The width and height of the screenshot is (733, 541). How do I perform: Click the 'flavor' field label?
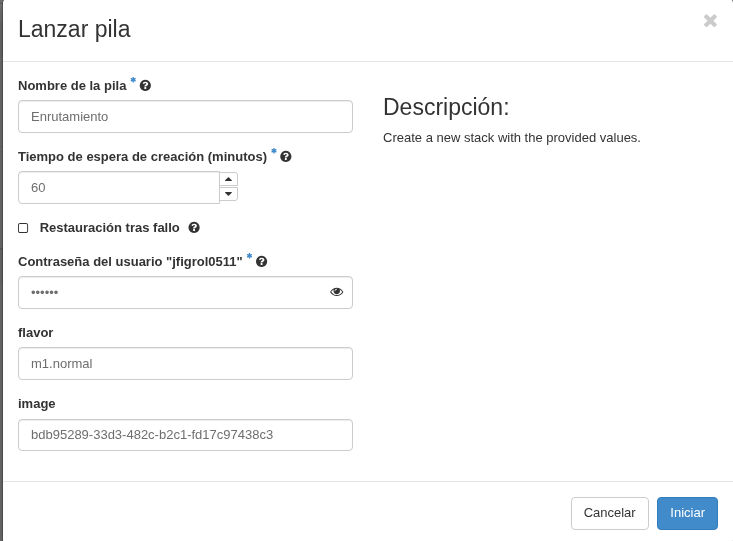(x=36, y=332)
